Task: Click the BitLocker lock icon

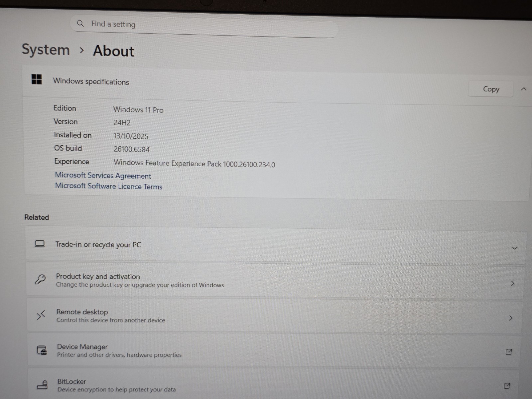Action: [x=42, y=385]
